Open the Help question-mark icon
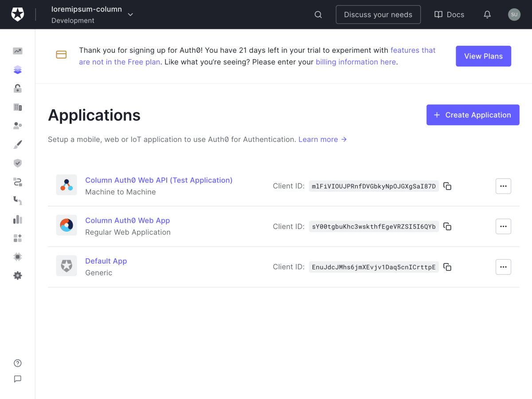532x399 pixels. tap(18, 363)
